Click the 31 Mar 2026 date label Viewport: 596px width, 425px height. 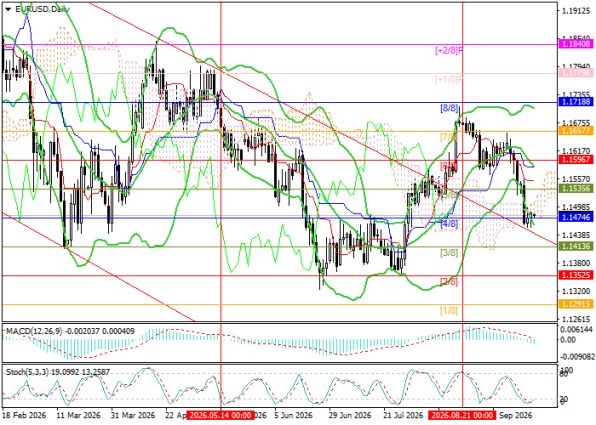coord(133,415)
